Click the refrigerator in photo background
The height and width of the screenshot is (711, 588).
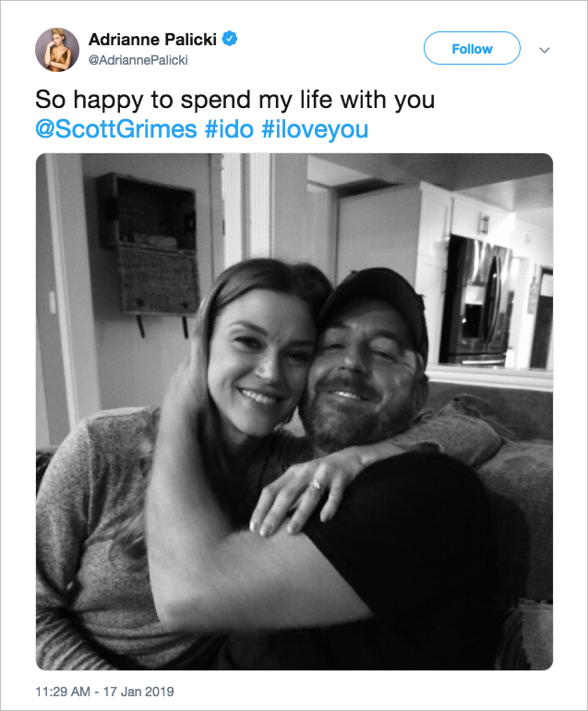click(x=474, y=300)
